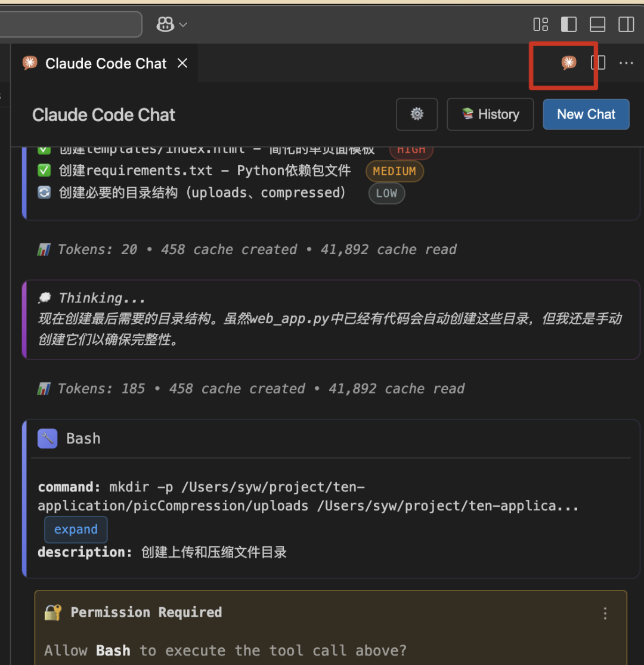Open the More Actions ellipsis menu
This screenshot has height=665, width=644.
626,63
